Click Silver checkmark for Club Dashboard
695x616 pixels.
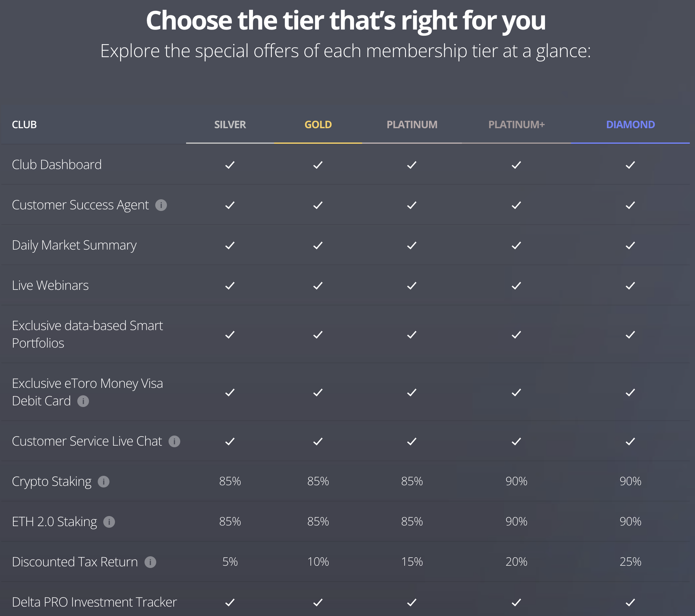pos(230,165)
